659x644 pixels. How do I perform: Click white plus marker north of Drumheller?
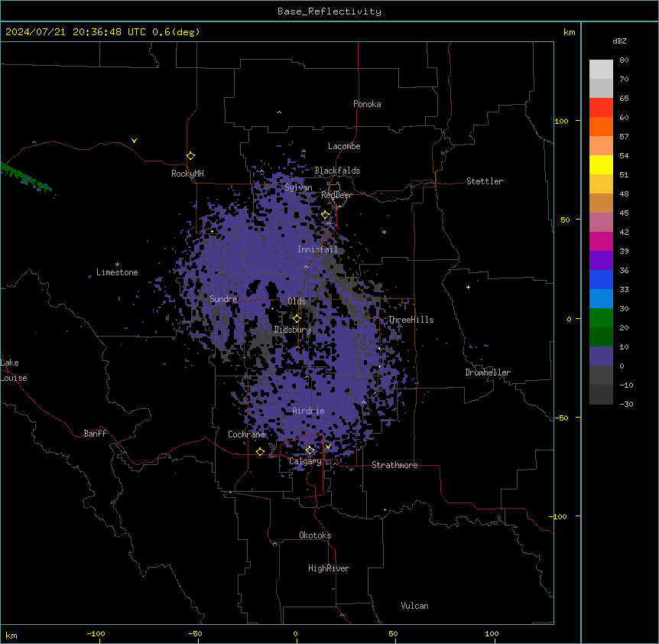468,287
